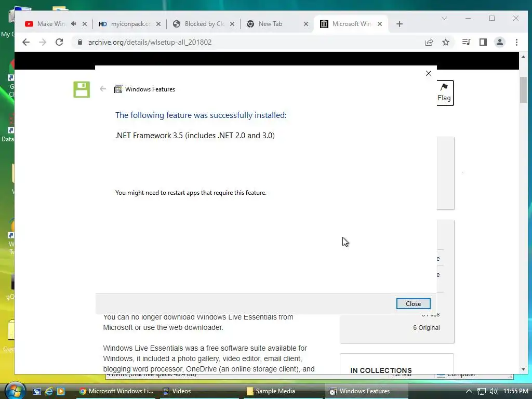Open the Chrome profile menu
The image size is (532, 399).
point(499,42)
